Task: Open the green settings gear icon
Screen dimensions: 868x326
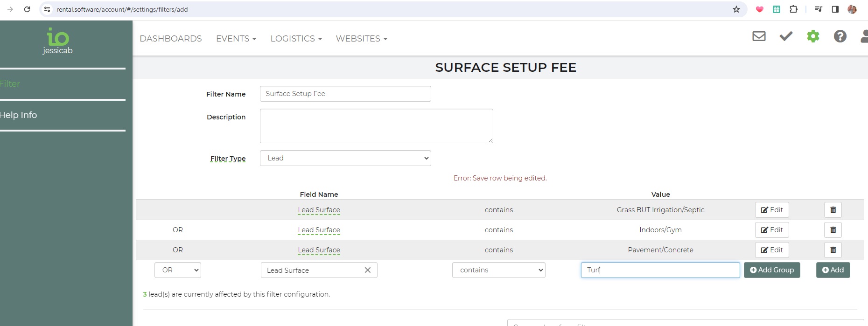Action: 813,36
